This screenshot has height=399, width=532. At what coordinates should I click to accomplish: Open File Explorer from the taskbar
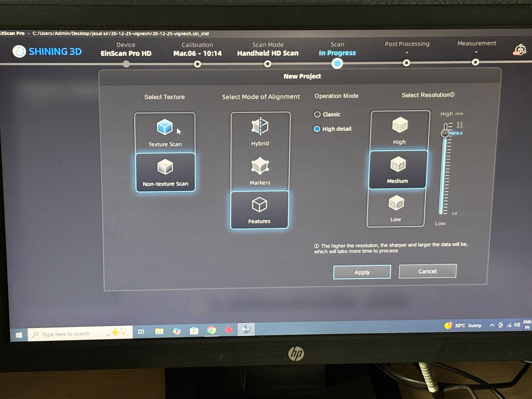pos(159,331)
